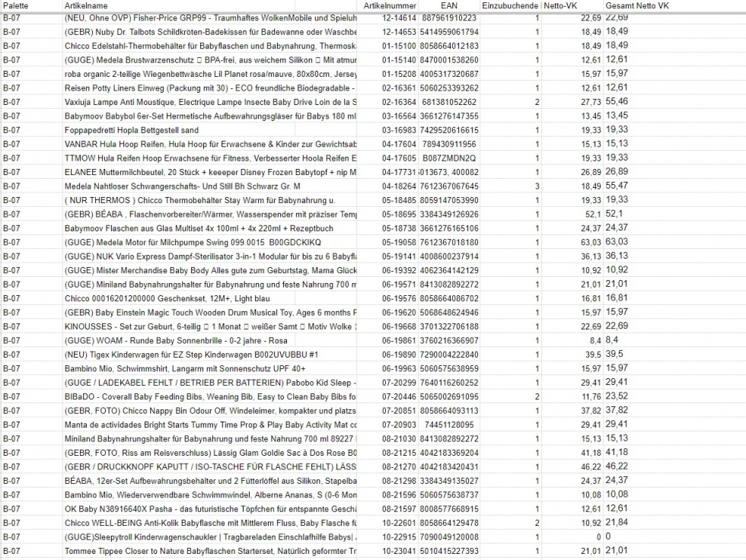Select article number 07-20446
Viewport: 746px width, 560px height.
(387, 396)
